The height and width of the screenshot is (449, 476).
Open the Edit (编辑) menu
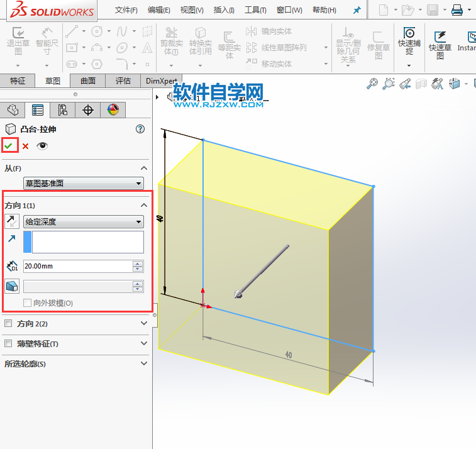pyautogui.click(x=158, y=10)
